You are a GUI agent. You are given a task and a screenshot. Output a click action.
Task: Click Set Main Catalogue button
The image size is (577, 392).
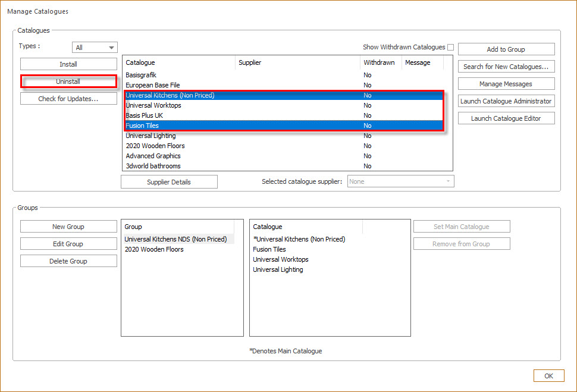click(462, 227)
